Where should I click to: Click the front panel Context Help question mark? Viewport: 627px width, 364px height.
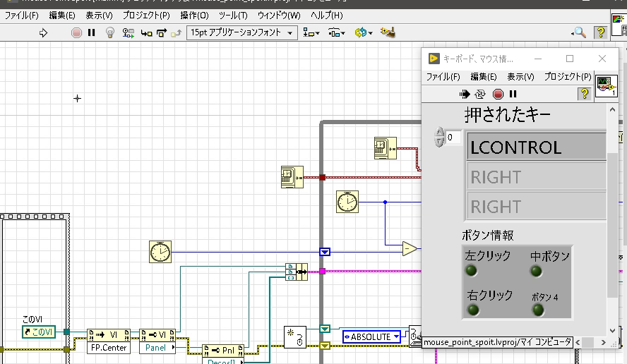click(584, 94)
